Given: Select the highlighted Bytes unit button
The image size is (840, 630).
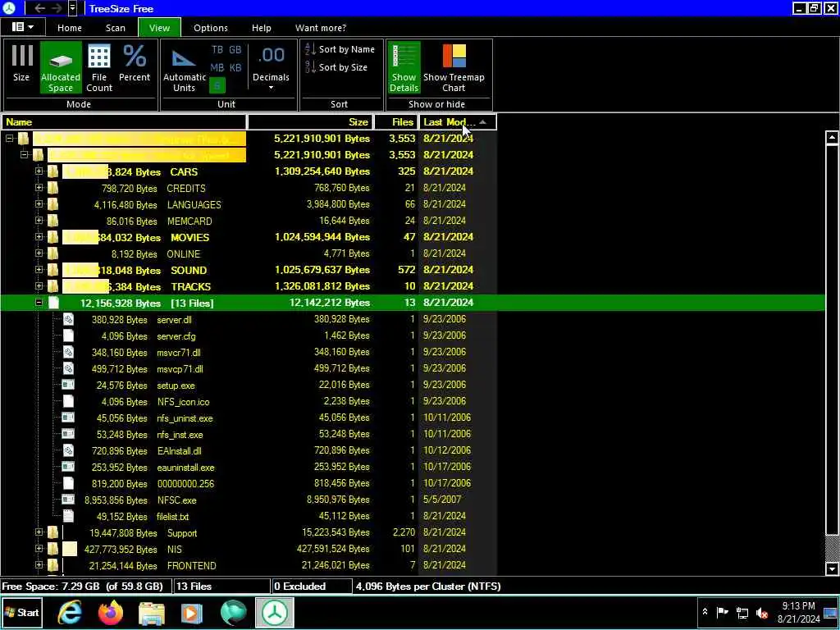Looking at the screenshot, I should coord(217,84).
